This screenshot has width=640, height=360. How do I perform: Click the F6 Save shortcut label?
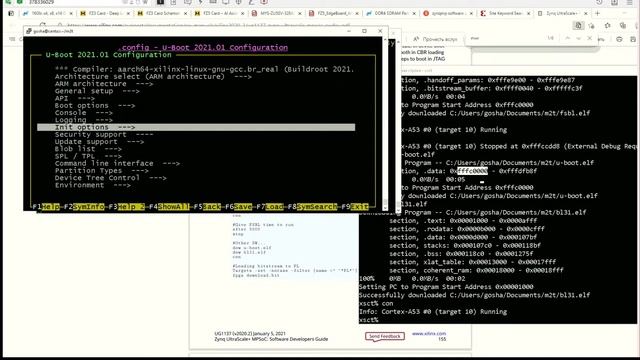(238, 207)
